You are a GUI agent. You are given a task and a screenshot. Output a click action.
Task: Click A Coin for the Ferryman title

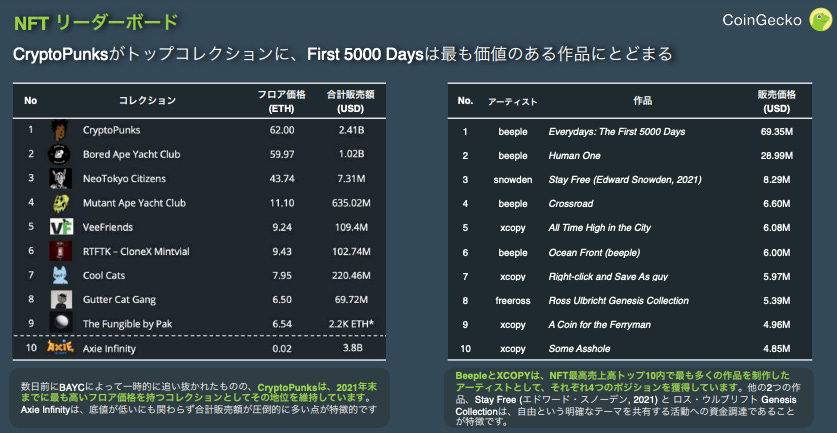pyautogui.click(x=599, y=325)
